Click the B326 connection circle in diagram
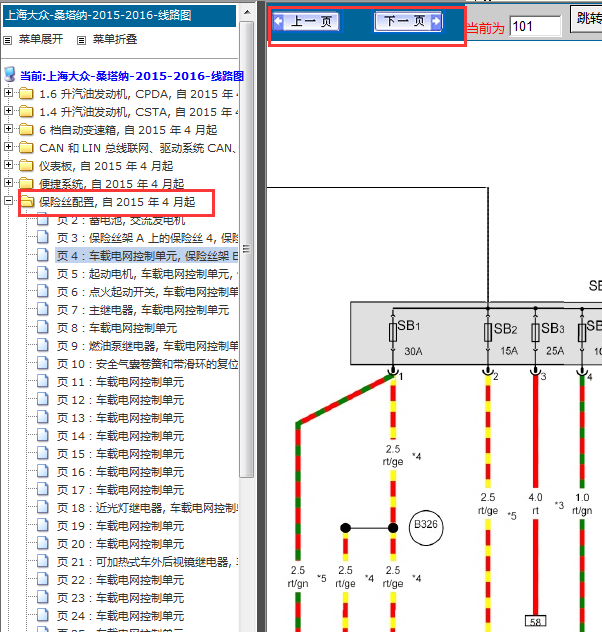The width and height of the screenshot is (602, 632). [x=426, y=528]
